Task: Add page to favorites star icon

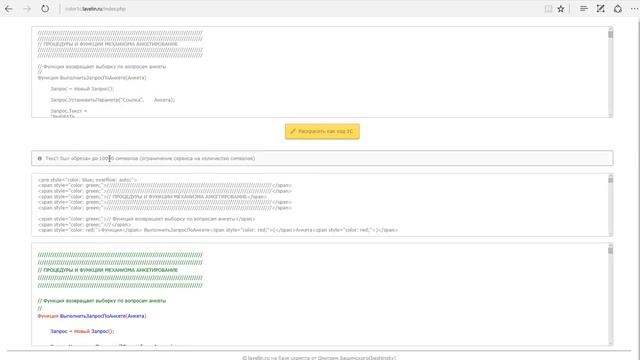Action: [x=561, y=9]
